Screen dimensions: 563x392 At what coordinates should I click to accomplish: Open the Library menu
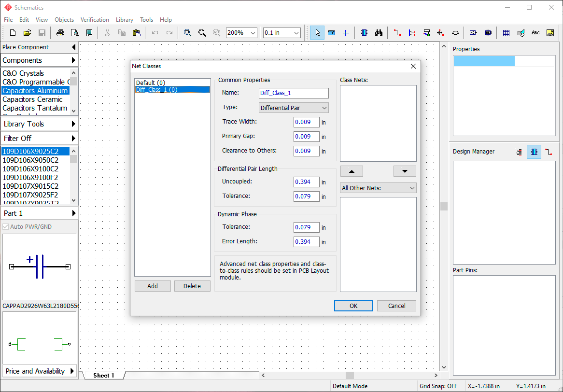[x=124, y=20]
